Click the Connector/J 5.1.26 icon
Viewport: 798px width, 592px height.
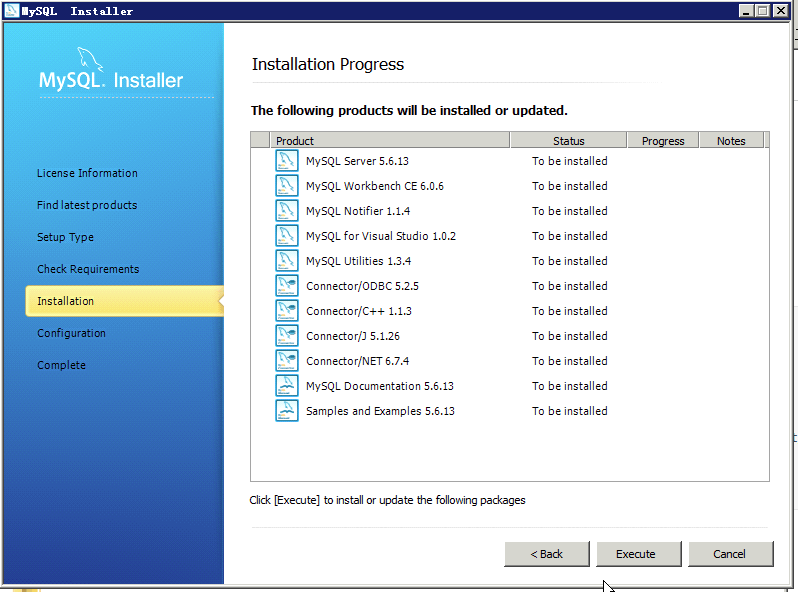[287, 335]
